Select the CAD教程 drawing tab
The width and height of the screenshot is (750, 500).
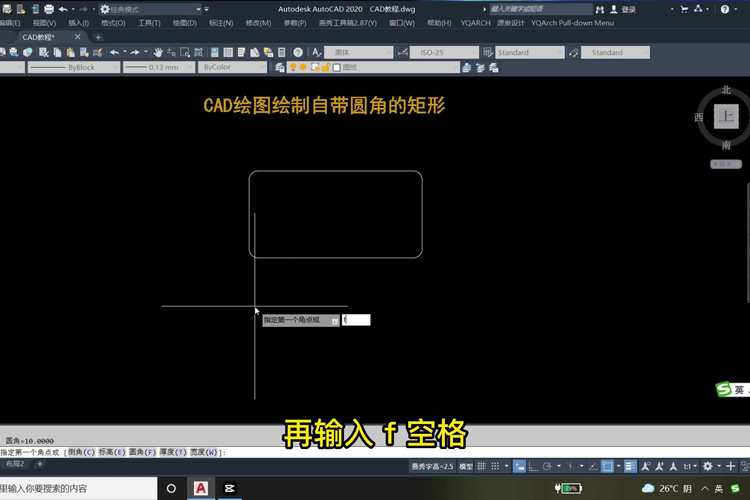coord(40,37)
